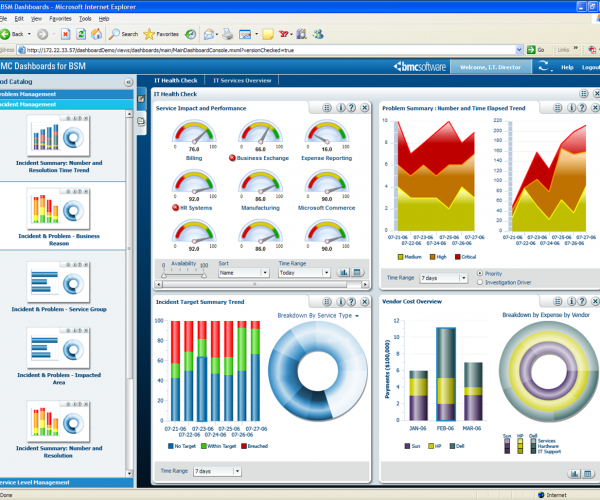This screenshot has width=600, height=500.
Task: Click the edit pencil side tab
Action: click(141, 99)
